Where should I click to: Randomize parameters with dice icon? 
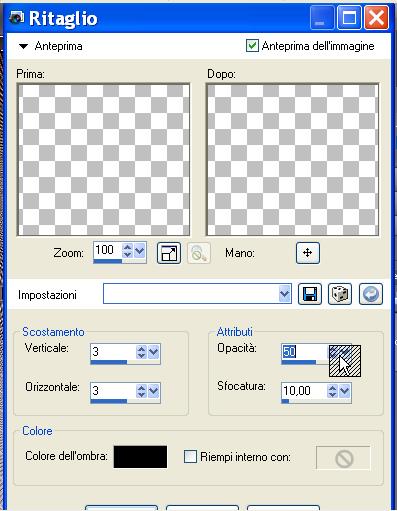pyautogui.click(x=340, y=294)
